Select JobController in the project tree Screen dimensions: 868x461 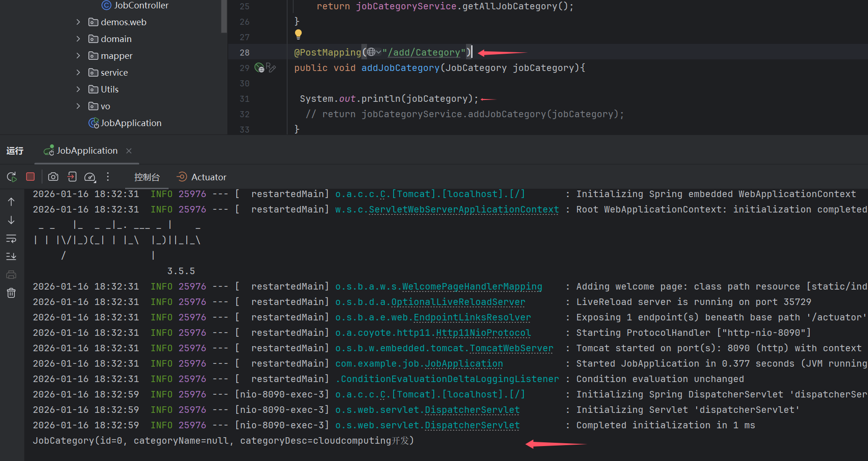click(x=141, y=5)
